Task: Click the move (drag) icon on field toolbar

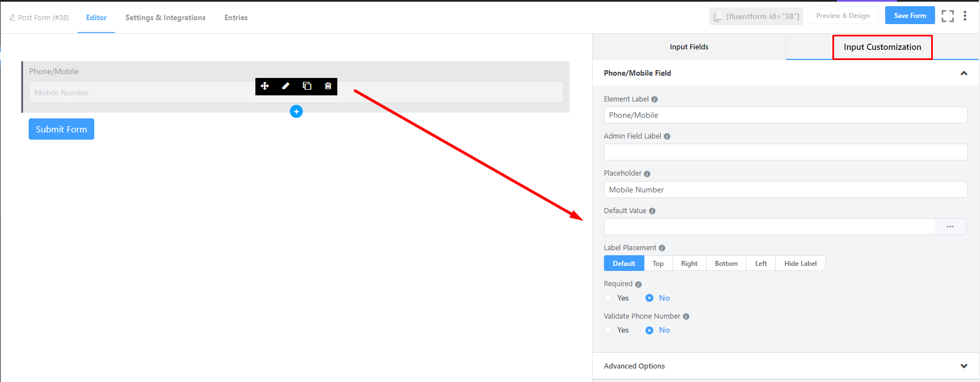Action: click(x=265, y=86)
